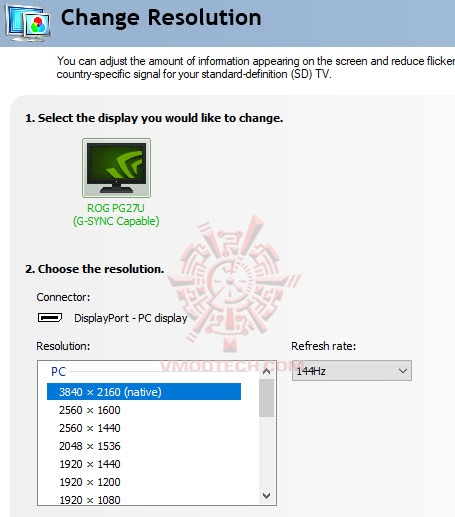
Task: Open the Refresh rate 144Hz dropdown
Action: (x=352, y=371)
